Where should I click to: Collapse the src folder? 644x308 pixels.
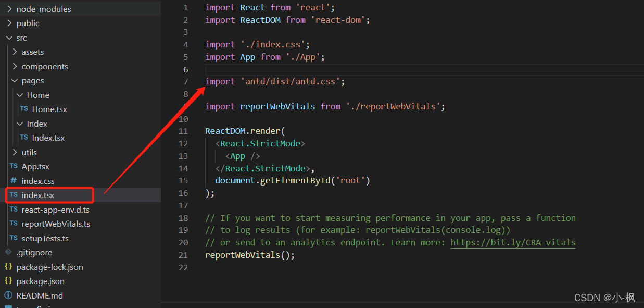coord(8,37)
